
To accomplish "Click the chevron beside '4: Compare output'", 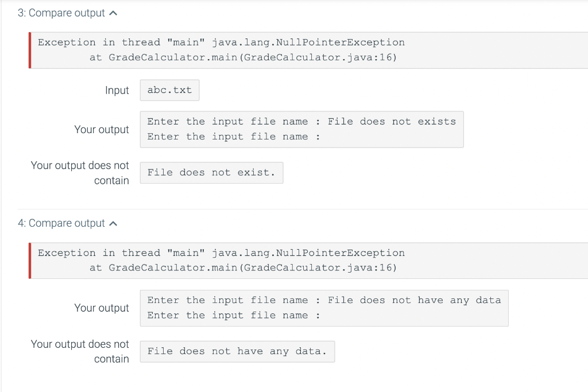I will (x=113, y=223).
